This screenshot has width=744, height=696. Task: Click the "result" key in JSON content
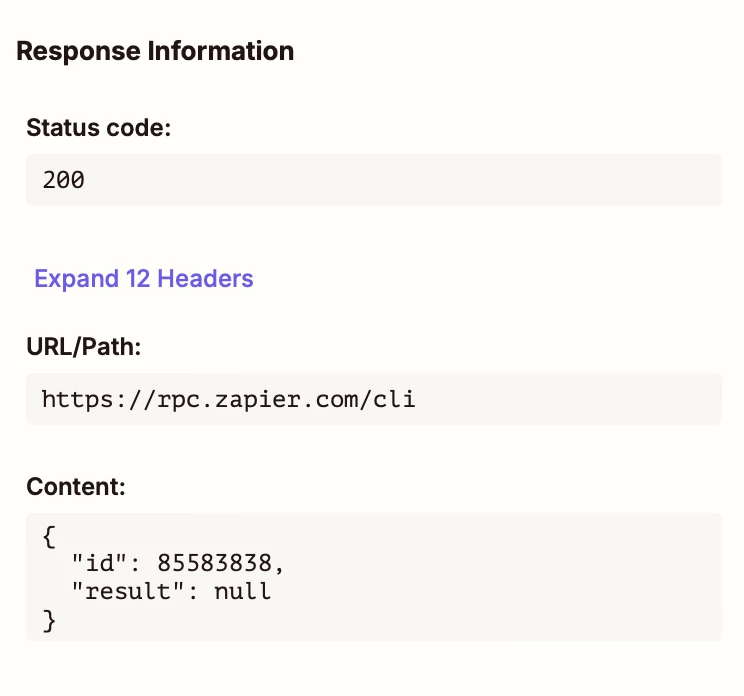click(x=128, y=591)
